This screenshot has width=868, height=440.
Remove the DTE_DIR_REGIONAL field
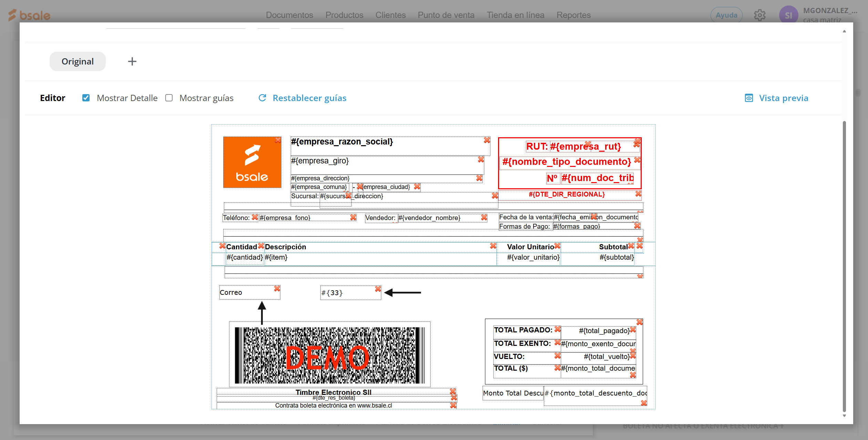point(638,194)
